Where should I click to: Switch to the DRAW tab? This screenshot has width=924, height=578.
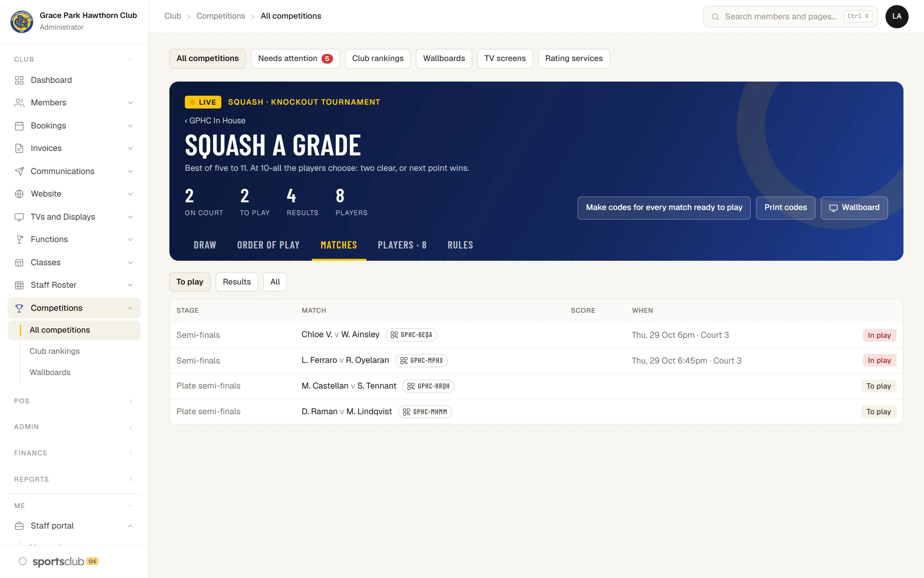click(205, 245)
